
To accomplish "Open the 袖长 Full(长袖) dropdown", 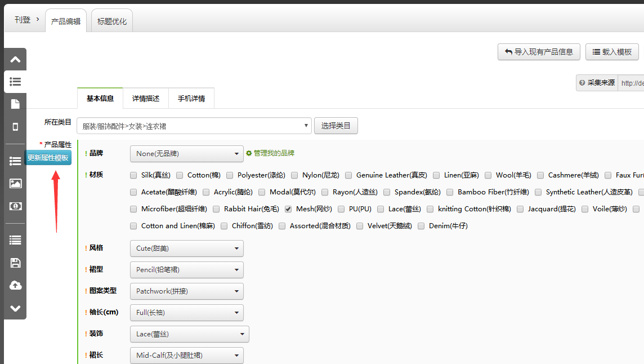I will (x=187, y=313).
